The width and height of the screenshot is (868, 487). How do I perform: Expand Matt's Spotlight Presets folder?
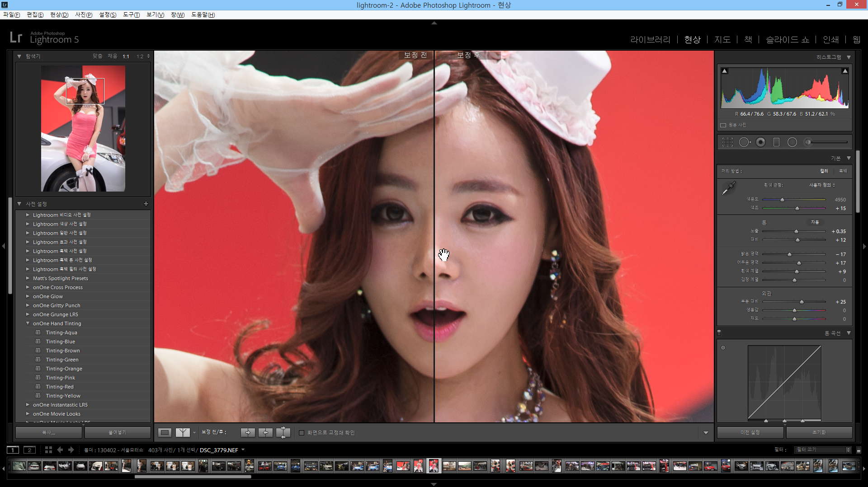(28, 278)
